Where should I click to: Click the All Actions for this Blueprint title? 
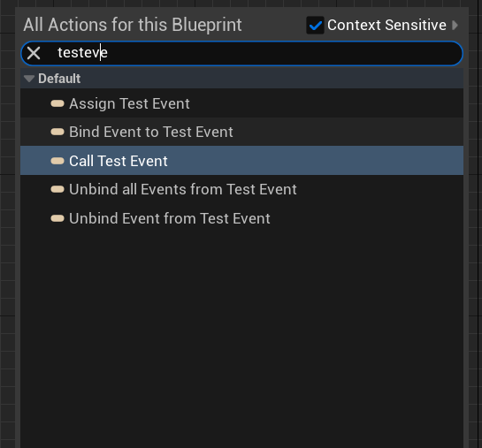point(133,25)
